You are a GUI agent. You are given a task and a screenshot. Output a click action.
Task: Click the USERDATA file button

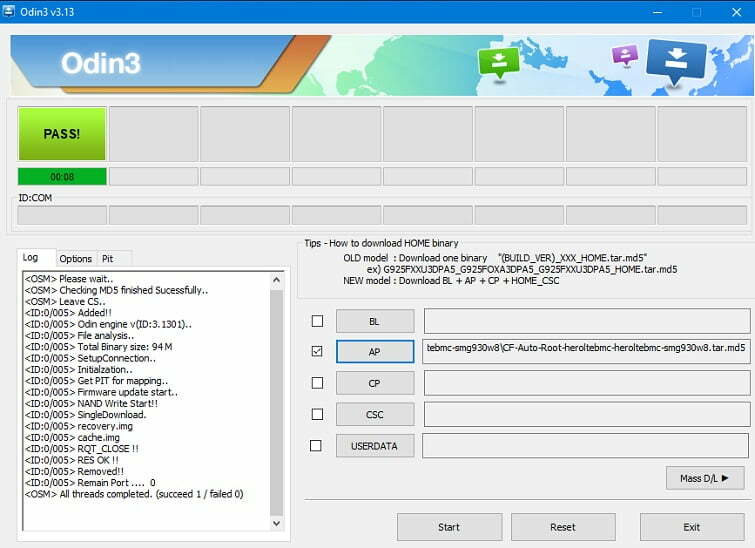pos(375,446)
